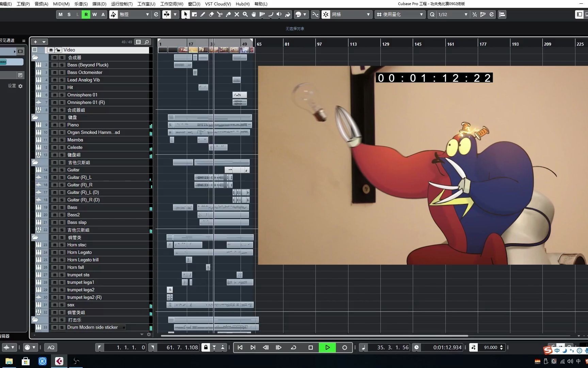Toggle global Mute state button M
This screenshot has height=368, width=588.
pyautogui.click(x=61, y=14)
